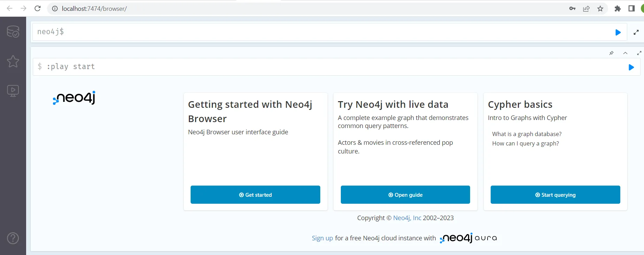Image resolution: width=644 pixels, height=255 pixels.
Task: Fullscreen the :play start frame
Action: click(x=639, y=53)
